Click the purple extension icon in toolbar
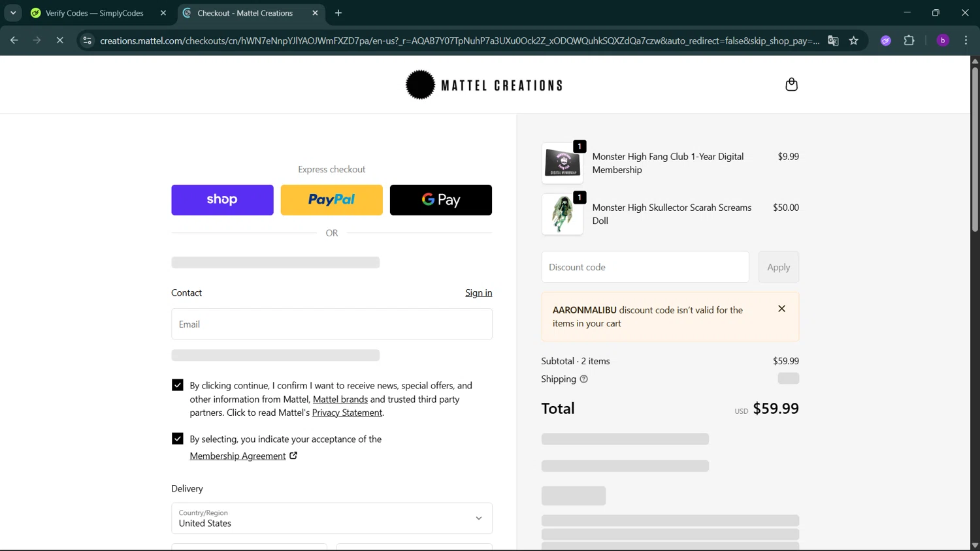Screen dimensions: 980x551 coord(886,40)
